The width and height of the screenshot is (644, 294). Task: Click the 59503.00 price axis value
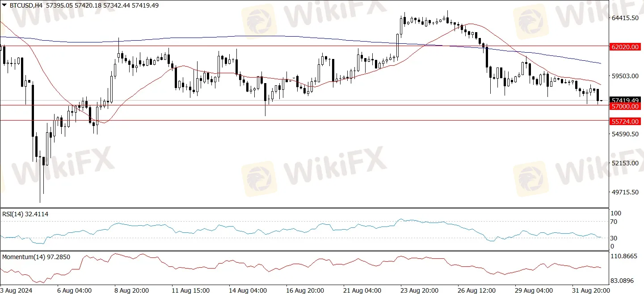click(x=626, y=76)
